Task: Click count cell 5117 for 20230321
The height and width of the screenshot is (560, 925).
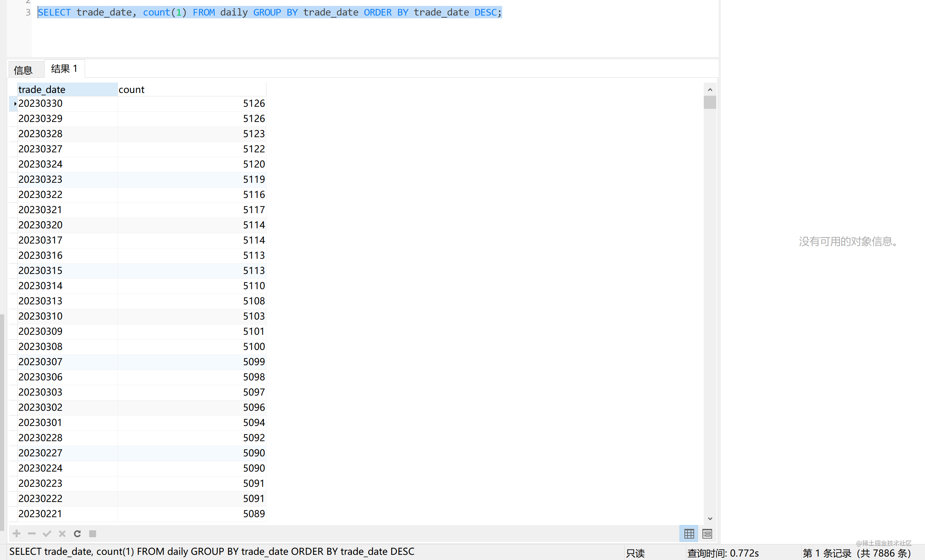Action: point(254,210)
